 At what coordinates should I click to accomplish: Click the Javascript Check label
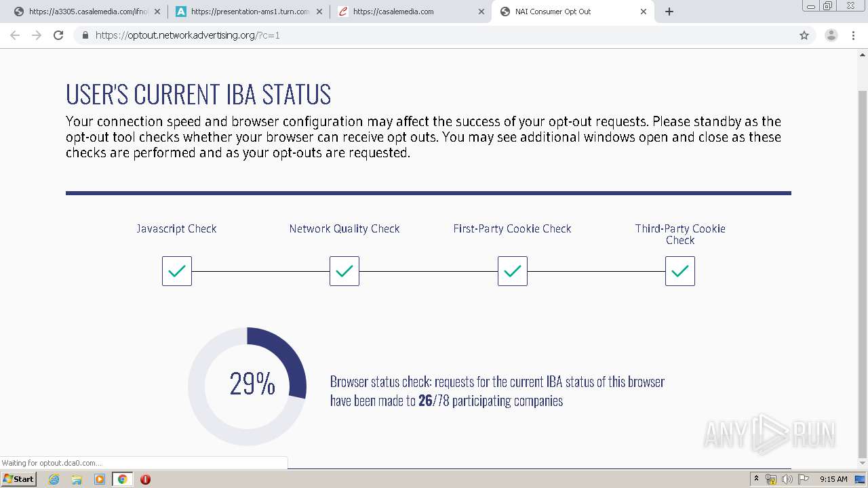point(176,229)
